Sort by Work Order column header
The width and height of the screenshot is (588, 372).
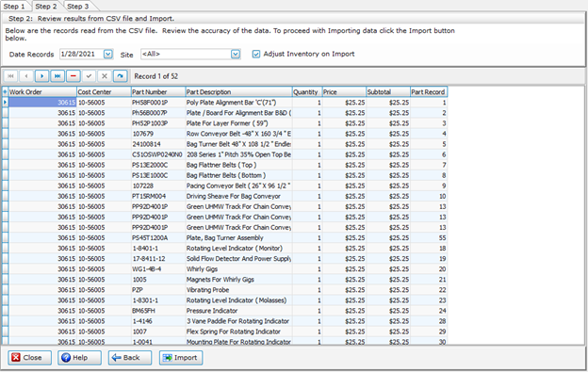point(42,91)
